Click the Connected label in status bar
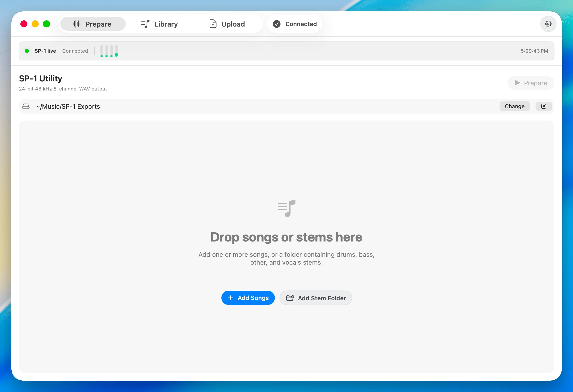Image resolution: width=573 pixels, height=392 pixels. click(x=75, y=51)
